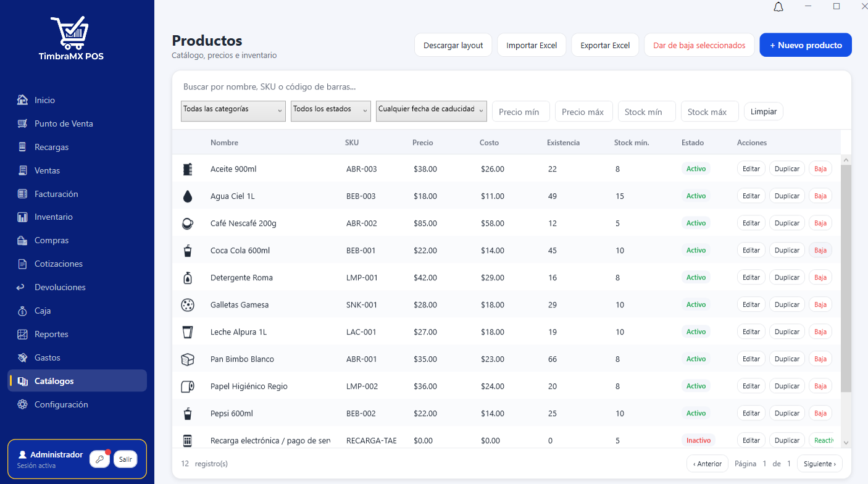Click the key icon beside Administrador
Screen dimensions: 868x484
(x=99, y=459)
